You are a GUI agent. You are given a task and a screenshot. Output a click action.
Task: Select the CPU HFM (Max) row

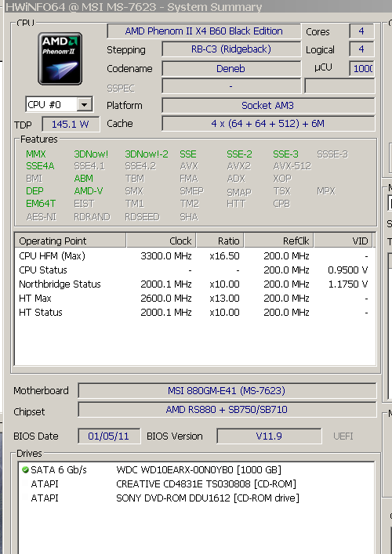(x=194, y=255)
